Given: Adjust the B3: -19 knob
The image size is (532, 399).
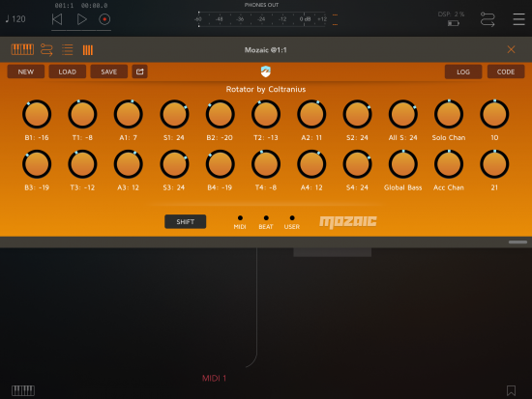Looking at the screenshot, I should click(37, 164).
